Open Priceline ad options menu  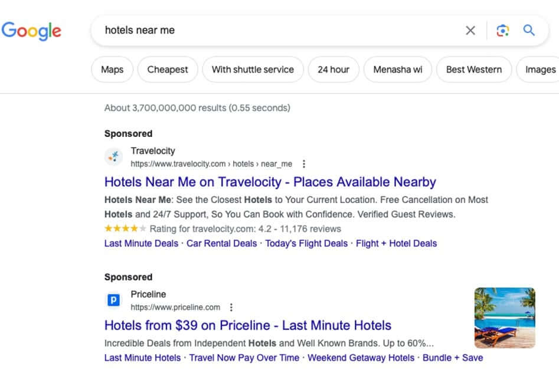231,308
